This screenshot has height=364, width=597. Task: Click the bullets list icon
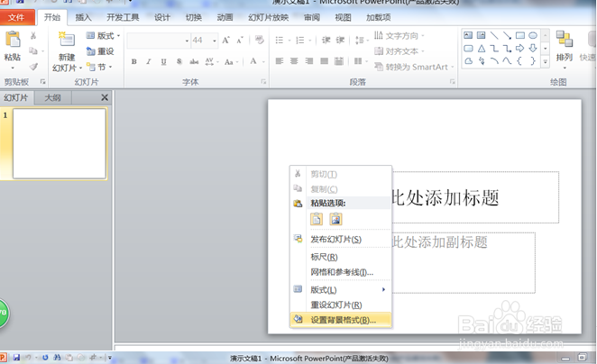coord(279,40)
